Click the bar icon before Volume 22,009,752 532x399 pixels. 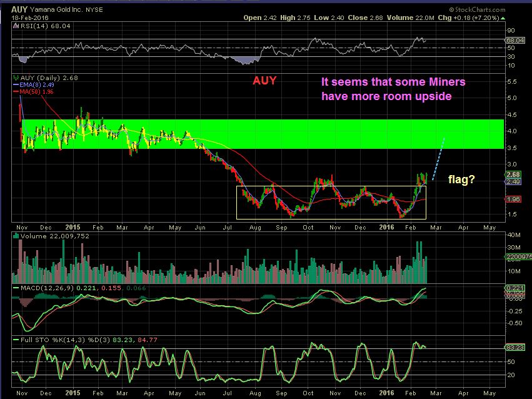(16, 236)
